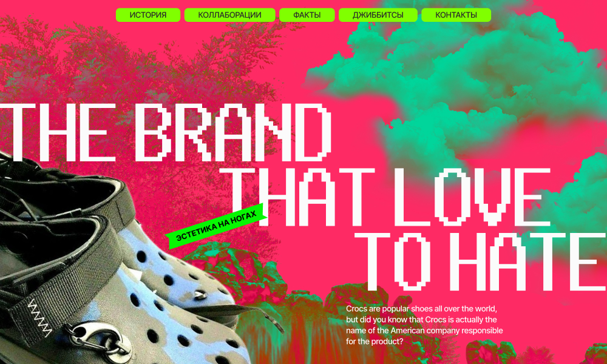
Task: Click the КОНТАКТЫ nav button
Action: [x=456, y=15]
